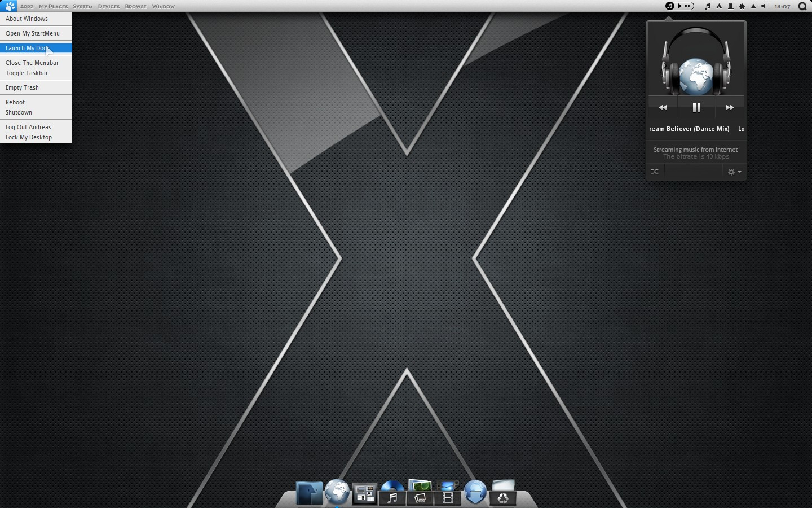The height and width of the screenshot is (508, 812).
Task: Open the Window menu
Action: pyautogui.click(x=163, y=6)
